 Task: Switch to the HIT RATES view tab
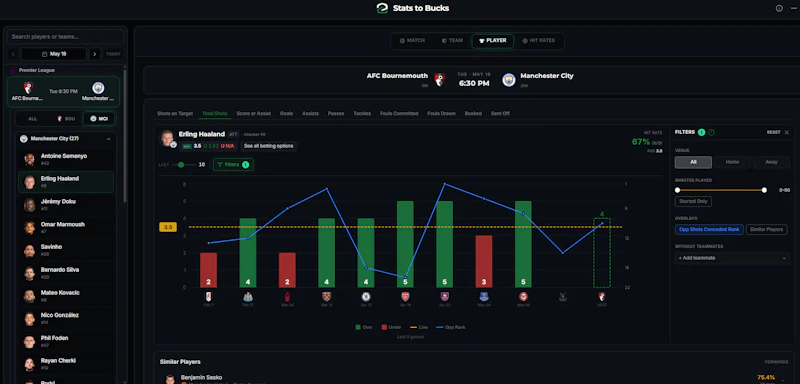coord(538,41)
